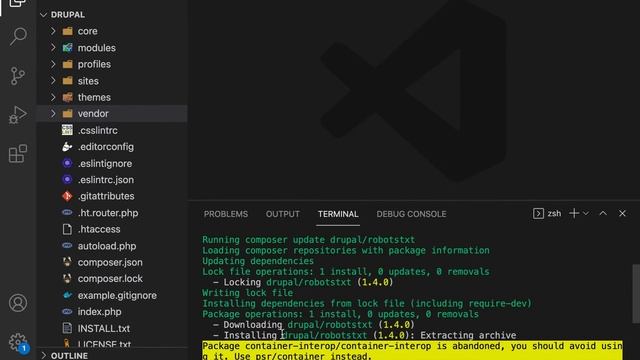The height and width of the screenshot is (360, 640).
Task: Click the .gitattributes git icon
Action: (x=67, y=196)
